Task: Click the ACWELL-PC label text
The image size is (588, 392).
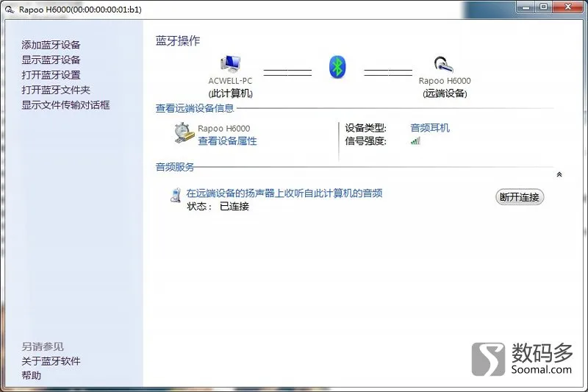Action: (230, 81)
